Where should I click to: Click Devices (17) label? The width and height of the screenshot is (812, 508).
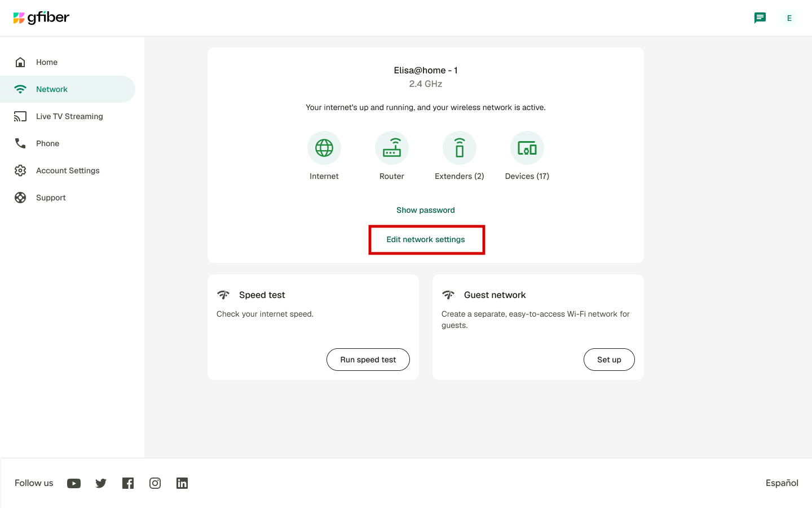point(527,176)
